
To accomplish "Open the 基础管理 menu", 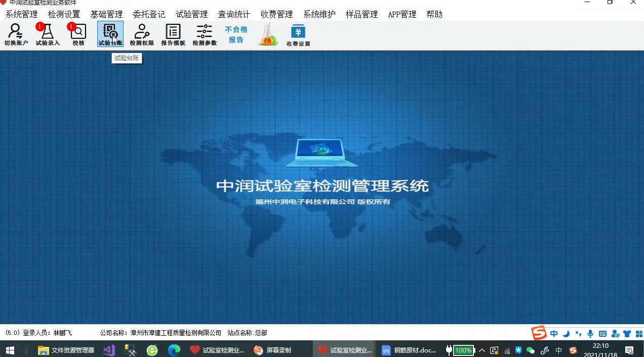I will pyautogui.click(x=107, y=14).
